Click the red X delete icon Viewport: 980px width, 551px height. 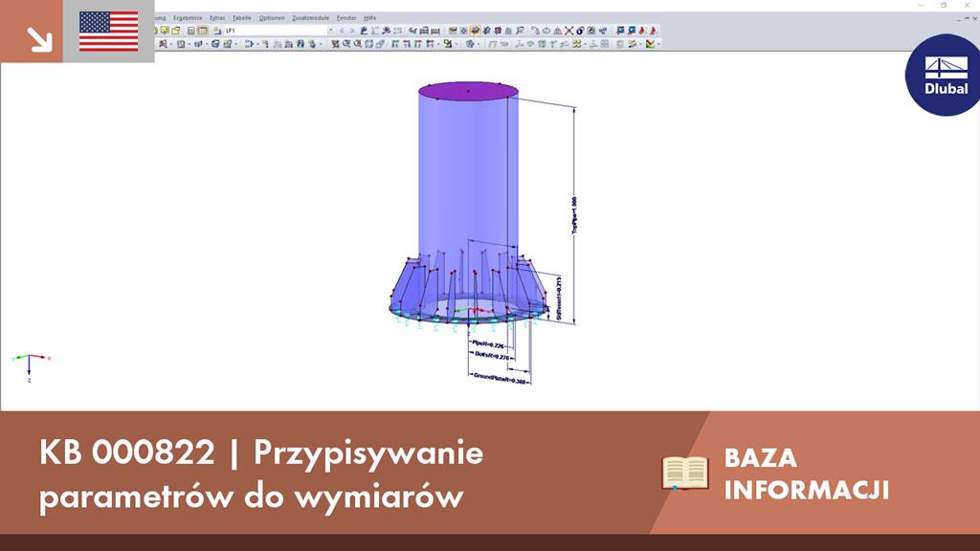pos(569,30)
